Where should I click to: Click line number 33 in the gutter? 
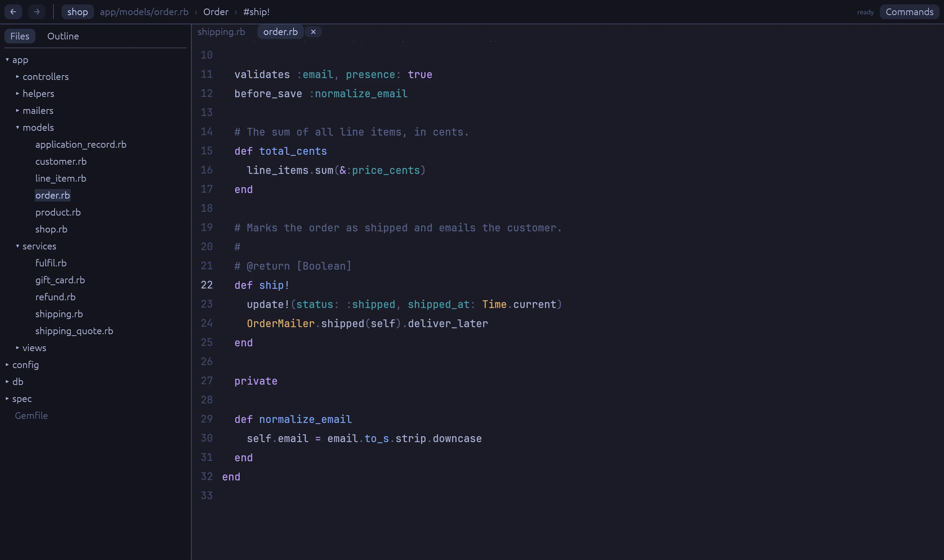[206, 496]
